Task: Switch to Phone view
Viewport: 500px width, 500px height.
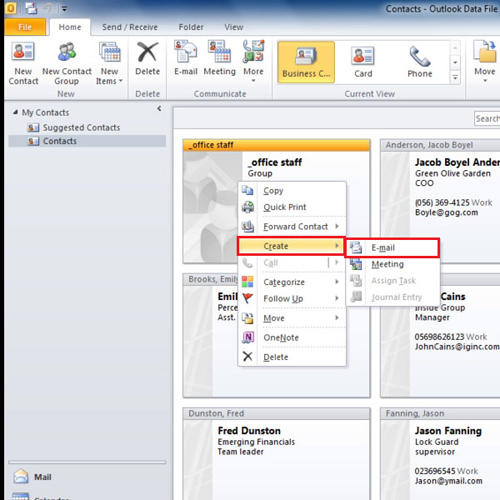Action: click(x=420, y=62)
